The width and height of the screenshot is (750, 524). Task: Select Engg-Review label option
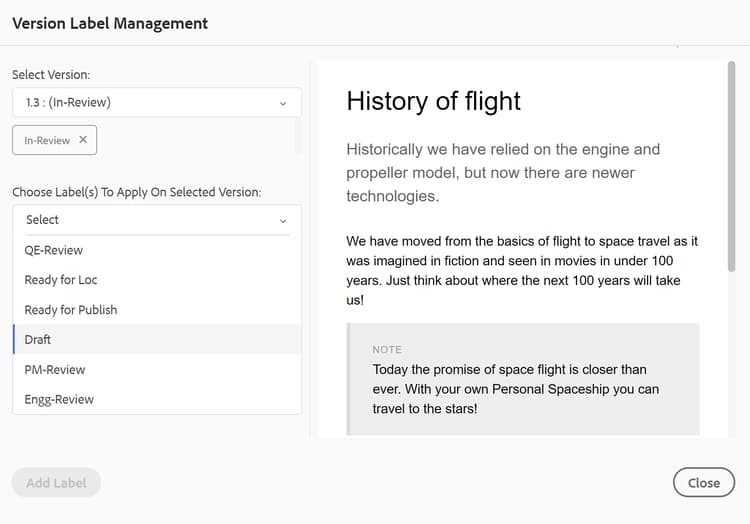click(x=59, y=400)
